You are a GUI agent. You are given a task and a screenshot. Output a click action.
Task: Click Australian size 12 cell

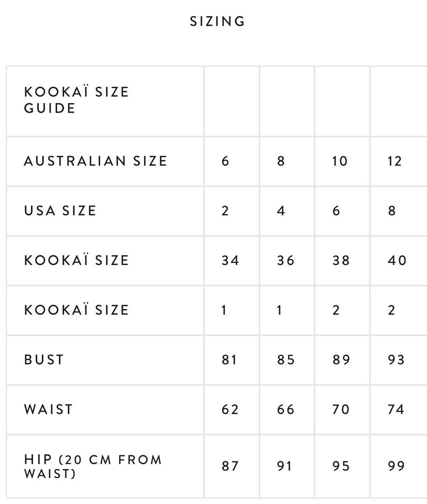click(x=395, y=161)
